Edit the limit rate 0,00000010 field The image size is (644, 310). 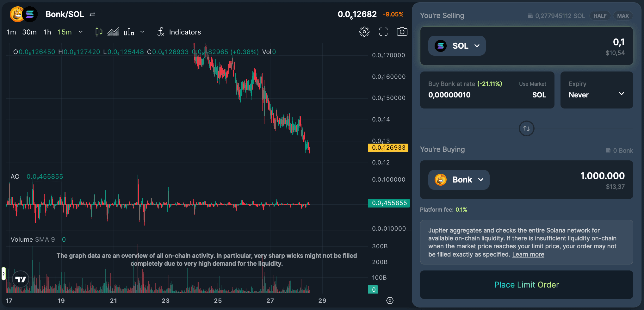coord(449,95)
